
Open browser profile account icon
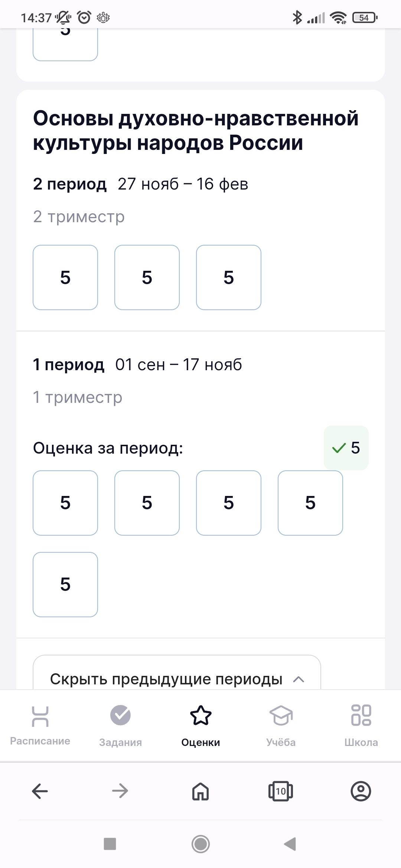click(x=361, y=791)
